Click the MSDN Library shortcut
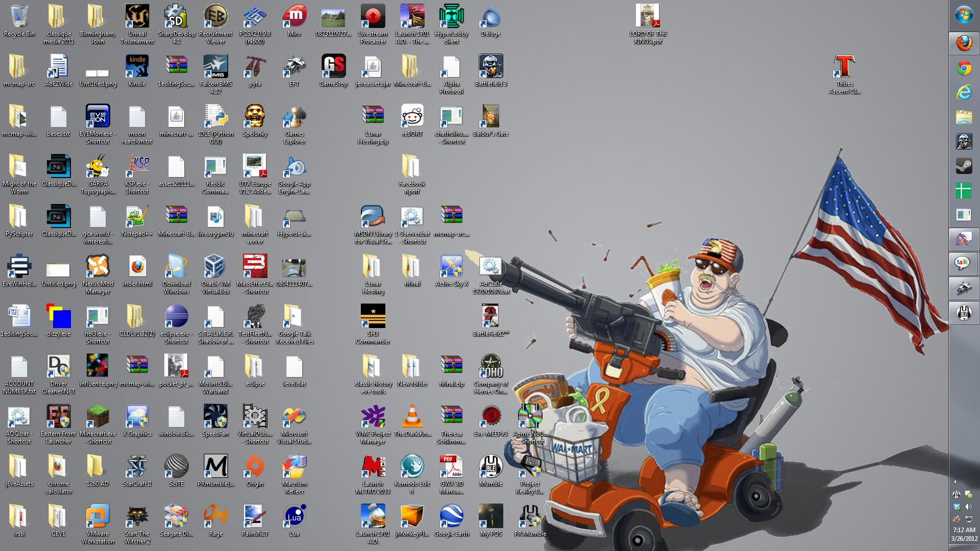The image size is (980, 551). tap(373, 224)
